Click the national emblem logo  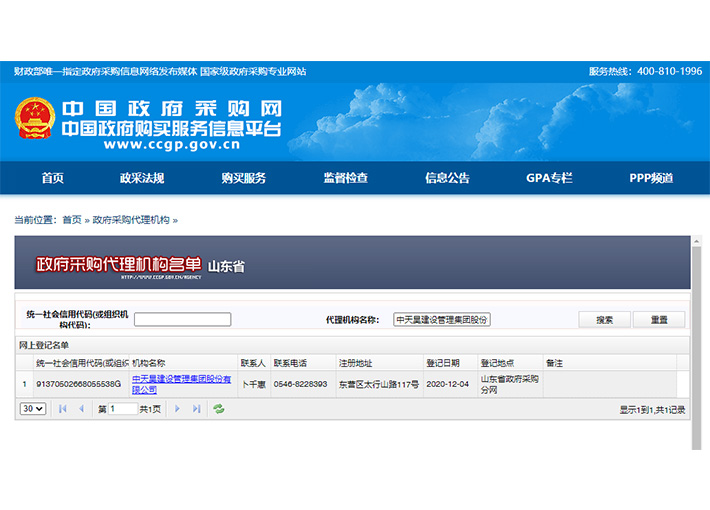pyautogui.click(x=35, y=118)
